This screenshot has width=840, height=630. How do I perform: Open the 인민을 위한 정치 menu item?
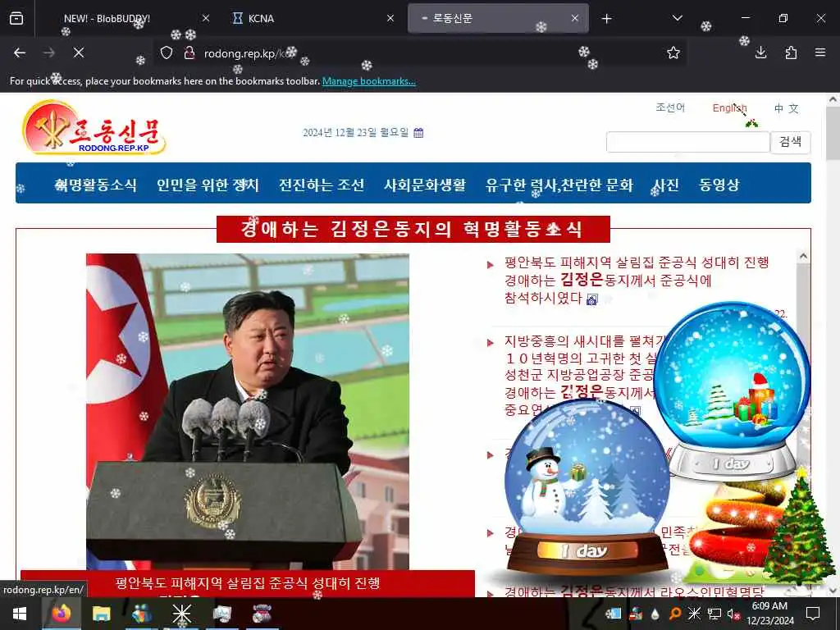(208, 185)
